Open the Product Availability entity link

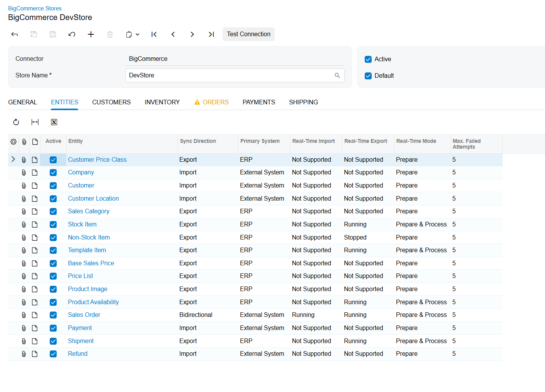(93, 302)
